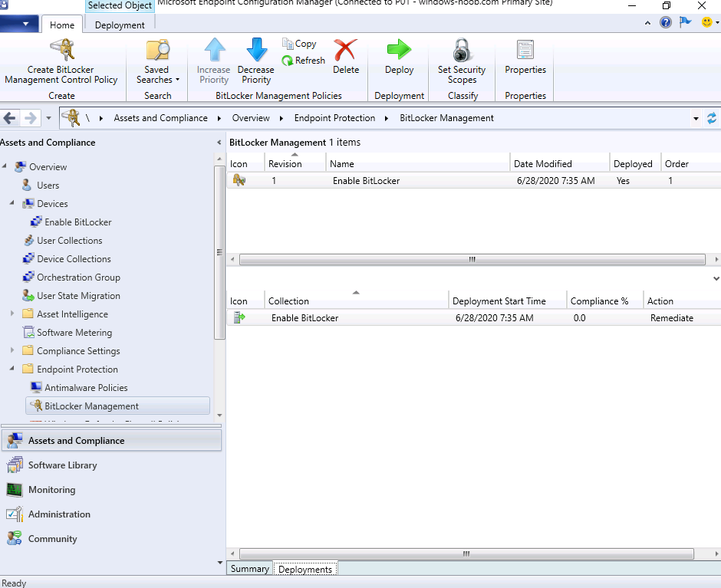Click the Increase Priority arrow

coord(214,50)
